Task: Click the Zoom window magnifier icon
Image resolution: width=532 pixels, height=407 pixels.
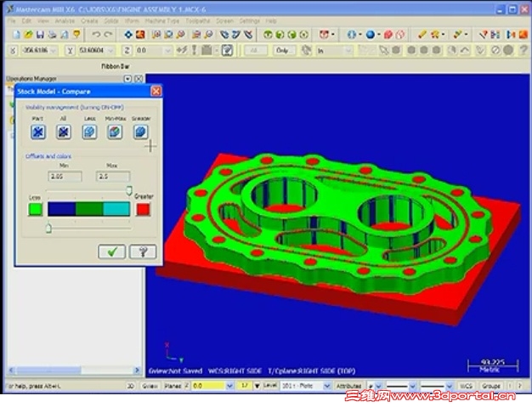Action: pyautogui.click(x=168, y=34)
